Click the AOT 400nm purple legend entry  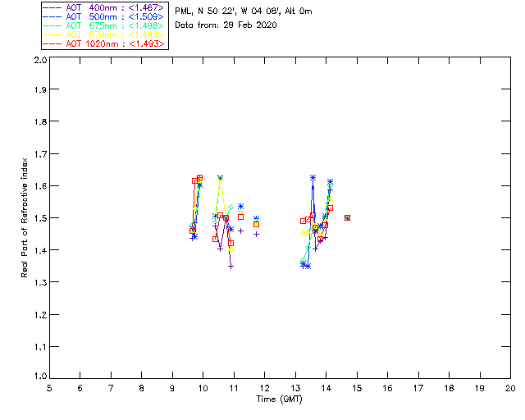103,7
